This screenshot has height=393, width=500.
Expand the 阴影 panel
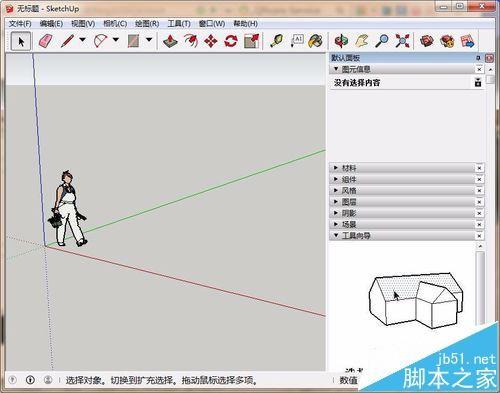click(336, 213)
